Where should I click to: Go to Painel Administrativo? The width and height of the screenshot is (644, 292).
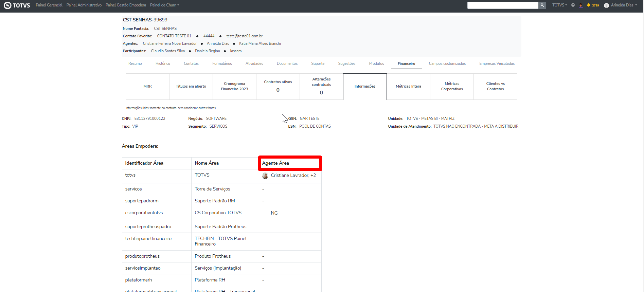tap(84, 5)
